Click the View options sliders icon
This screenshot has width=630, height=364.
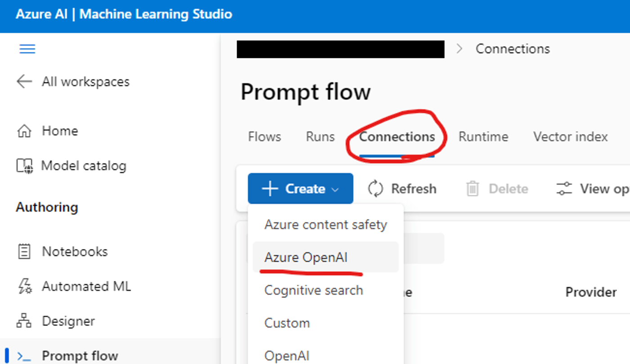point(564,189)
